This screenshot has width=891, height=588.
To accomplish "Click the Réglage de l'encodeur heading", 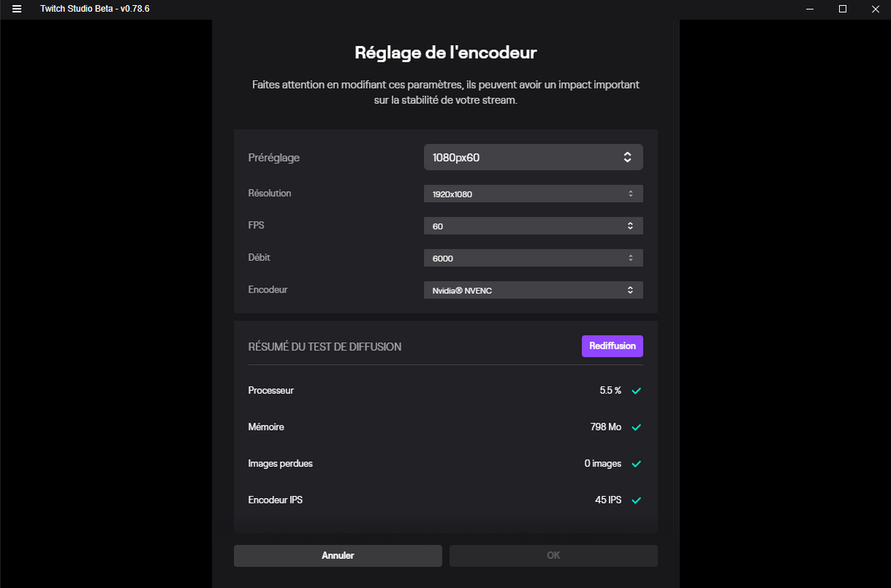I will [446, 53].
